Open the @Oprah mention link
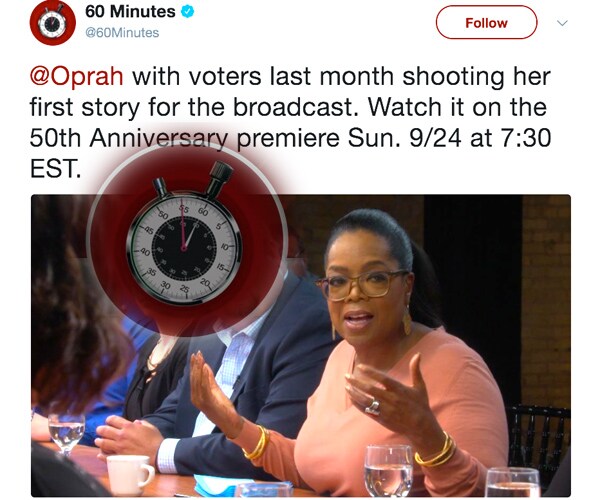 point(77,76)
